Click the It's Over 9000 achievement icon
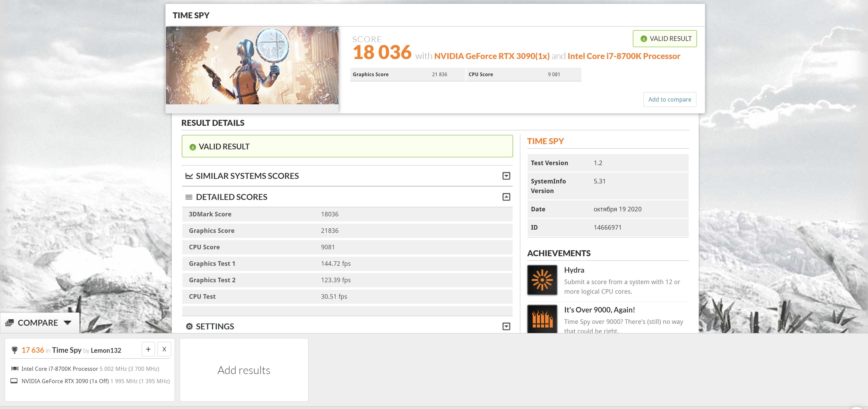The height and width of the screenshot is (409, 868). 542,319
